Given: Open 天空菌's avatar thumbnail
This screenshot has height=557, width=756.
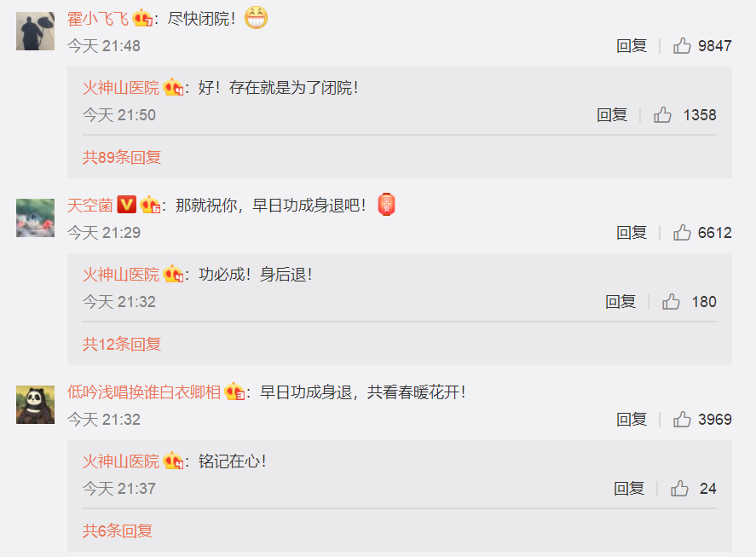Looking at the screenshot, I should coord(35,218).
